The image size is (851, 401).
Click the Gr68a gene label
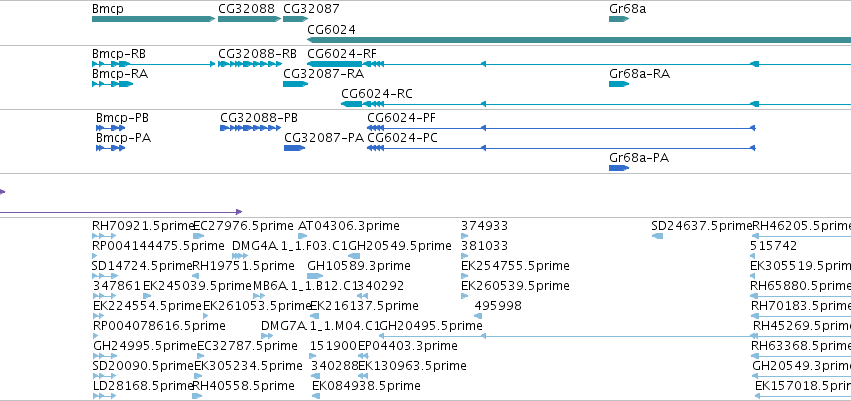[627, 9]
